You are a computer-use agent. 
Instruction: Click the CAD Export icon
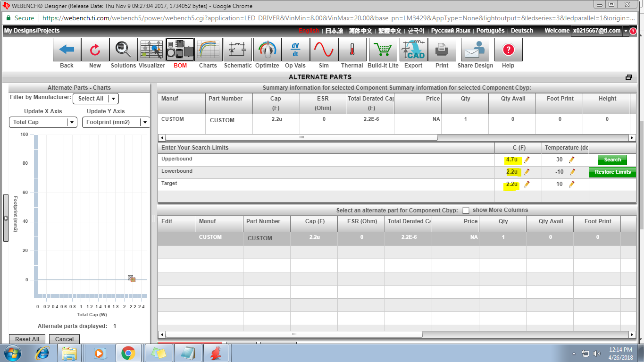coord(413,50)
